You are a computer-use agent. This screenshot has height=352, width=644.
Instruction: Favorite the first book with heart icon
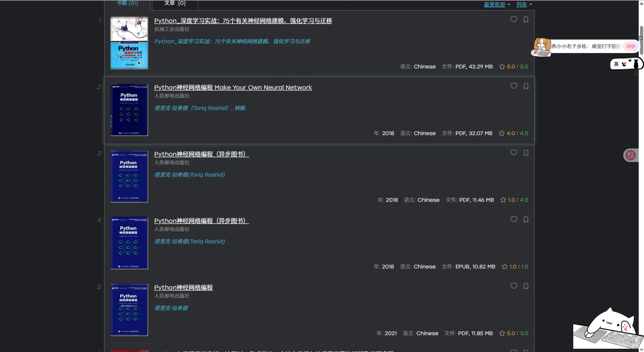pyautogui.click(x=514, y=19)
